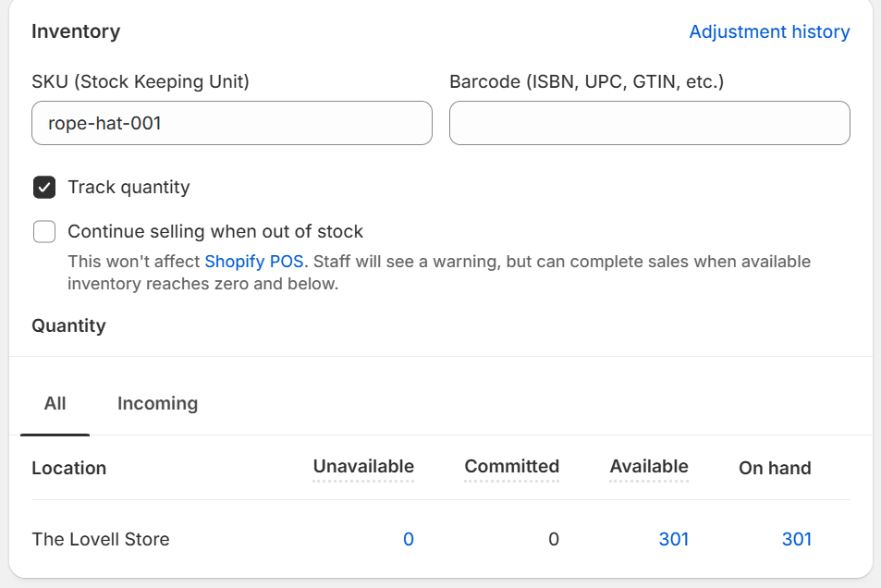Select the All quantity tab
Image resolution: width=881 pixels, height=588 pixels.
[55, 404]
